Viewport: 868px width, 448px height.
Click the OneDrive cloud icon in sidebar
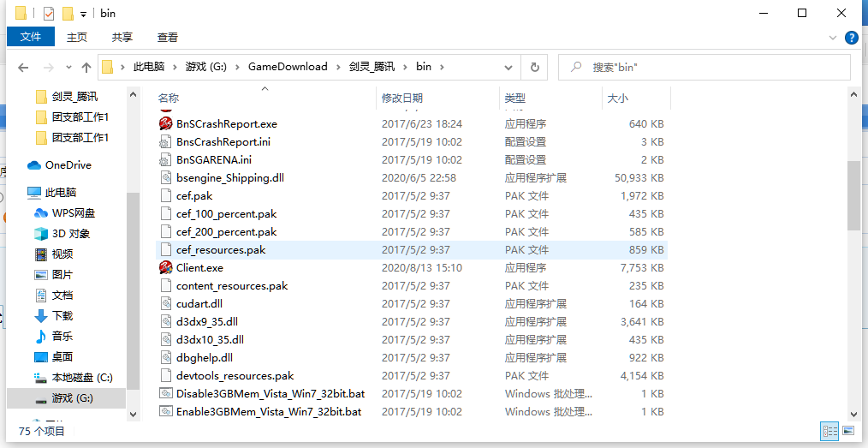pyautogui.click(x=34, y=165)
